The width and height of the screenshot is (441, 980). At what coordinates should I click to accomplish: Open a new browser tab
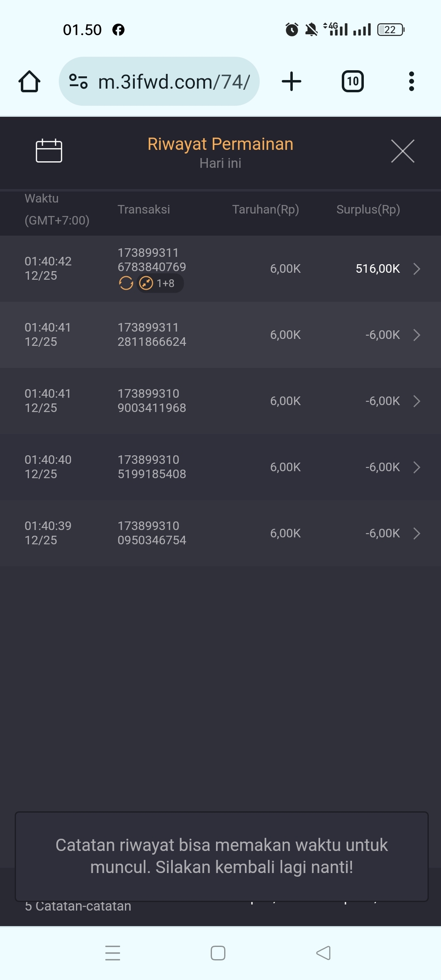tap(292, 81)
